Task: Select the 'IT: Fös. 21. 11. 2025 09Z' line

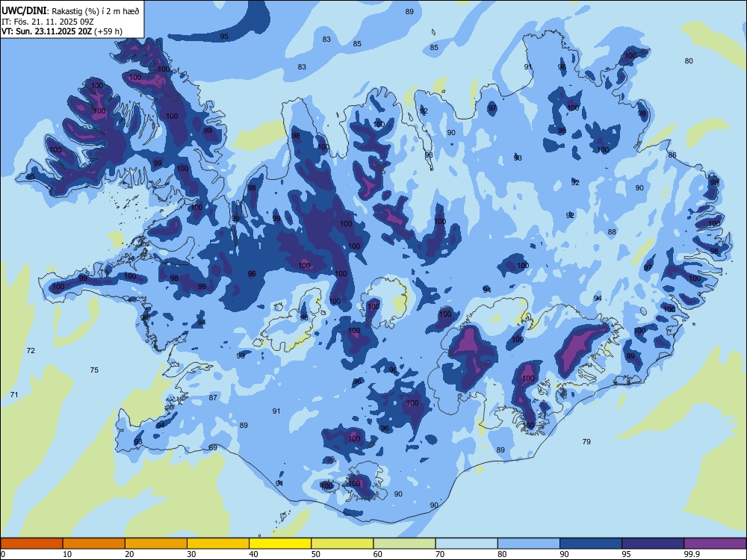Action: pos(48,22)
